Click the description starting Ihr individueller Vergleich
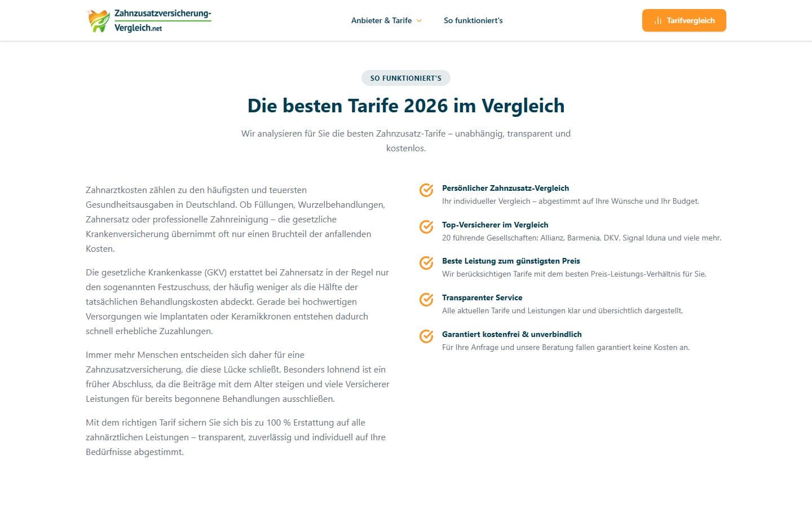The height and width of the screenshot is (508, 812). point(571,201)
